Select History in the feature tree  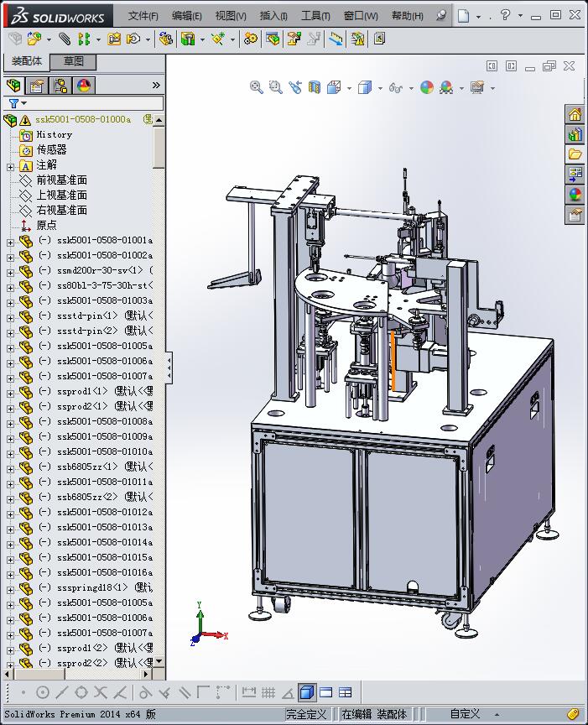54,134
